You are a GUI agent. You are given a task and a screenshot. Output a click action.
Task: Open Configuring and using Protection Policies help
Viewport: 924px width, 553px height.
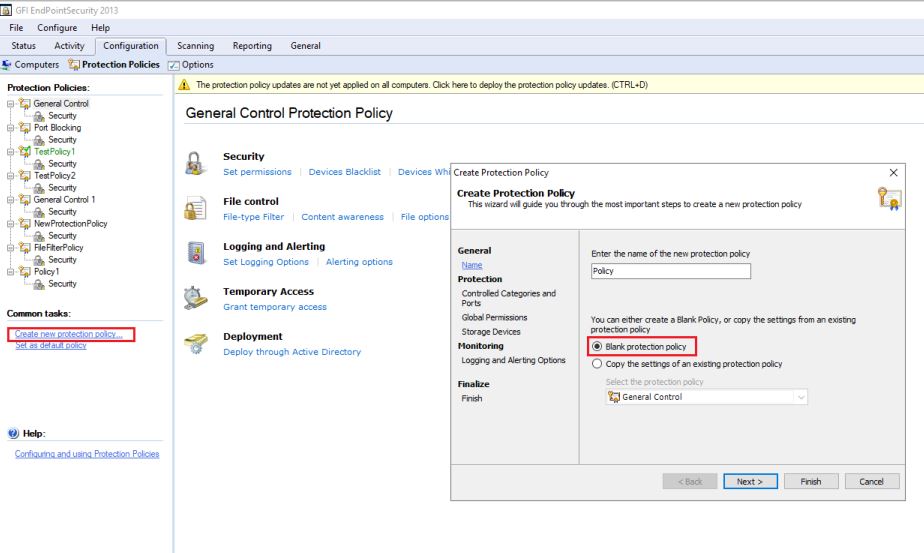[x=87, y=454]
